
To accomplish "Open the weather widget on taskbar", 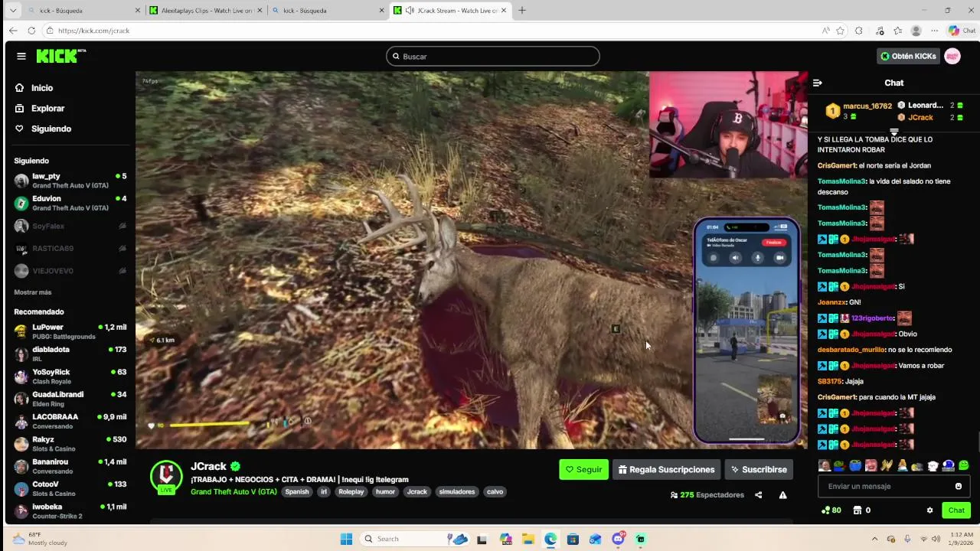I will [x=38, y=539].
